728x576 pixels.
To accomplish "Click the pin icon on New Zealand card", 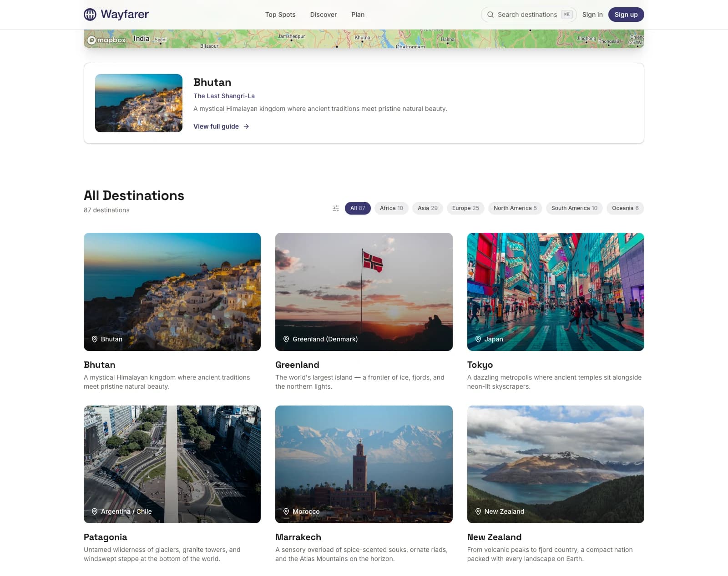I will click(478, 511).
